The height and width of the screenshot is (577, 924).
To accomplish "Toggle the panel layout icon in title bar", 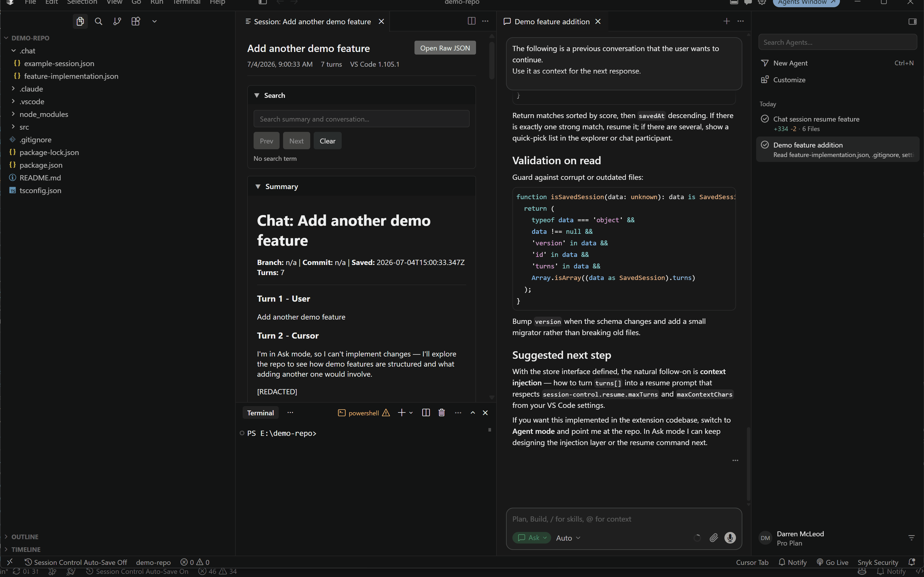I will (x=734, y=2).
